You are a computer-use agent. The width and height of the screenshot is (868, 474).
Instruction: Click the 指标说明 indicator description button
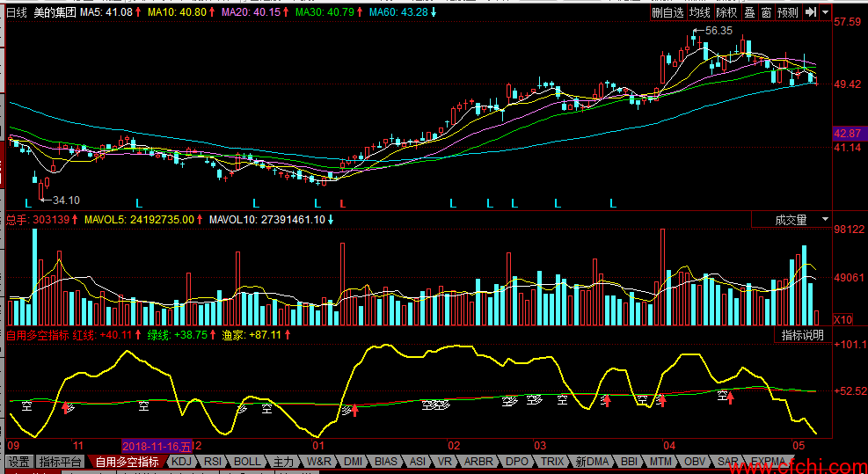tap(803, 335)
